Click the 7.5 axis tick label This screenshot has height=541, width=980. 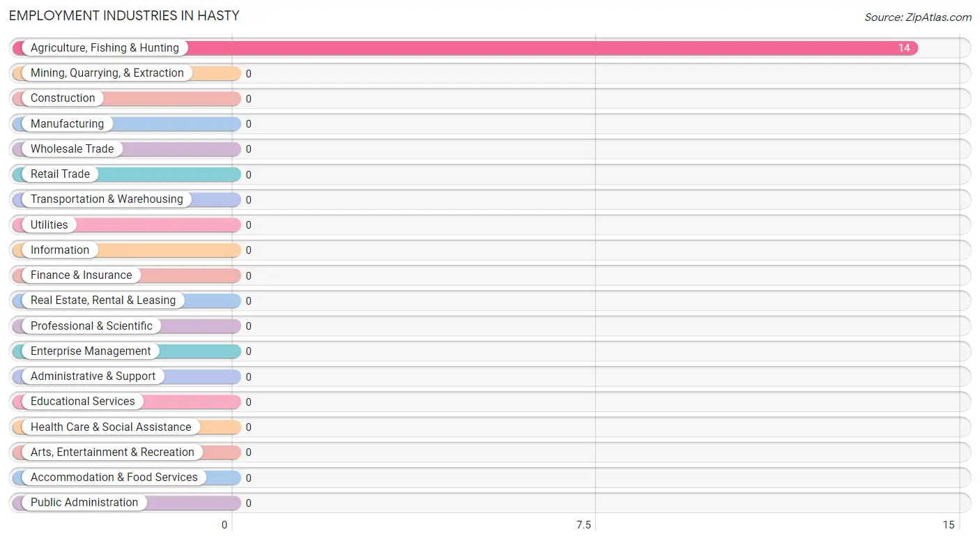[x=583, y=525]
